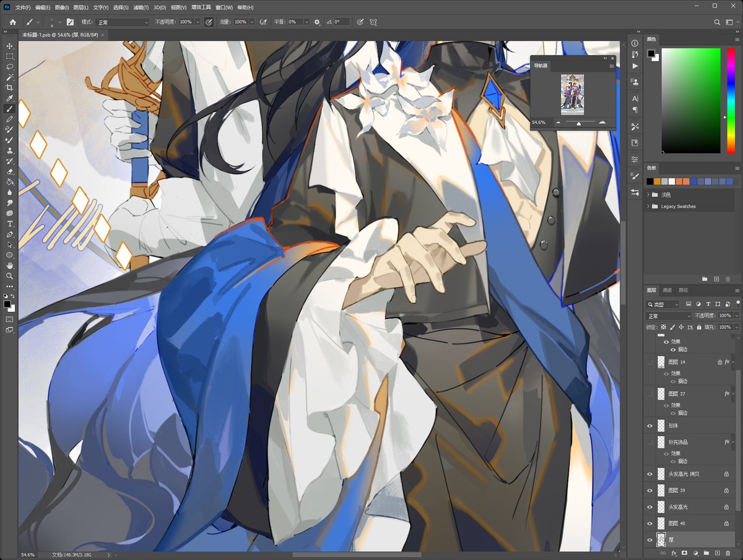
Task: Open the 图层(L) menu
Action: point(80,7)
